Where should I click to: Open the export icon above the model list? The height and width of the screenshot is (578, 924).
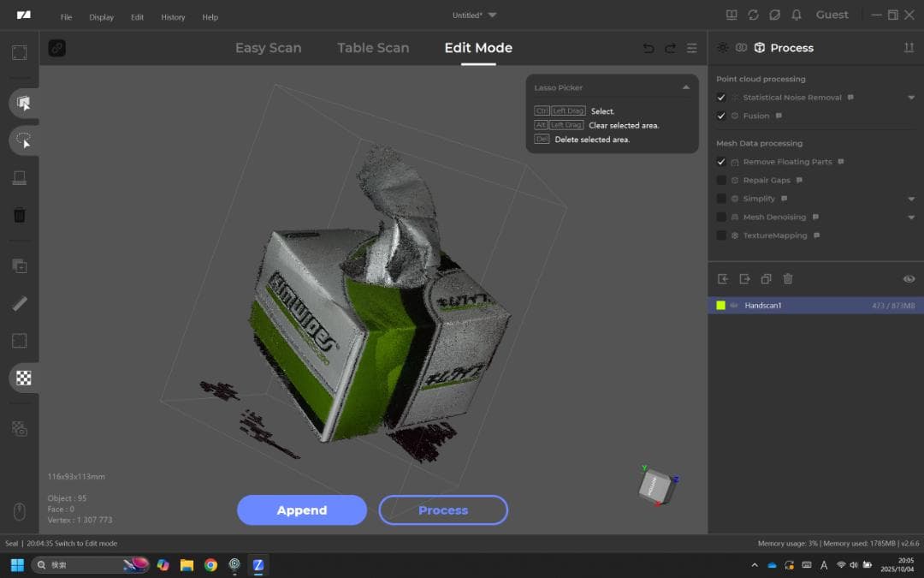pyautogui.click(x=744, y=278)
